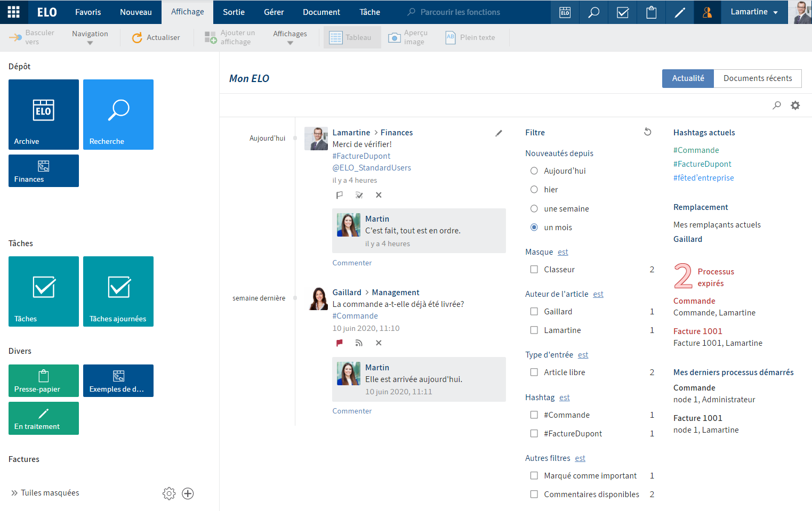The height and width of the screenshot is (511, 812).
Task: Check the Classeur filter checkbox
Action: click(534, 270)
